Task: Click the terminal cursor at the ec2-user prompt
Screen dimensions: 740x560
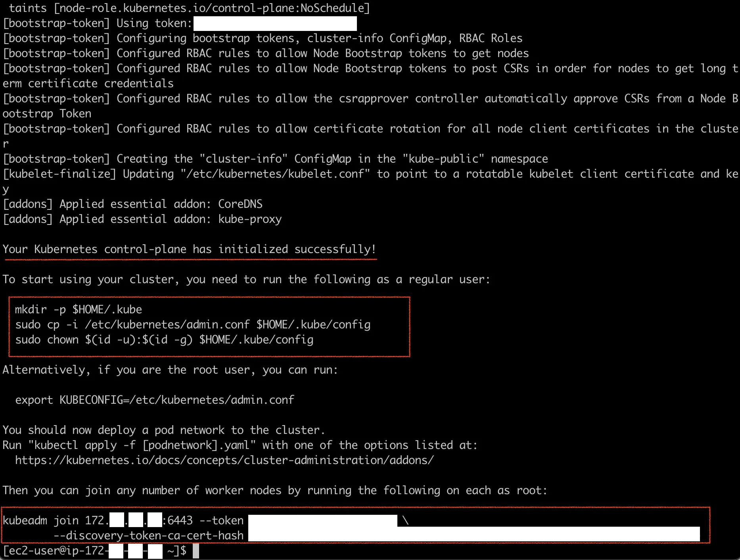Action: point(196,551)
